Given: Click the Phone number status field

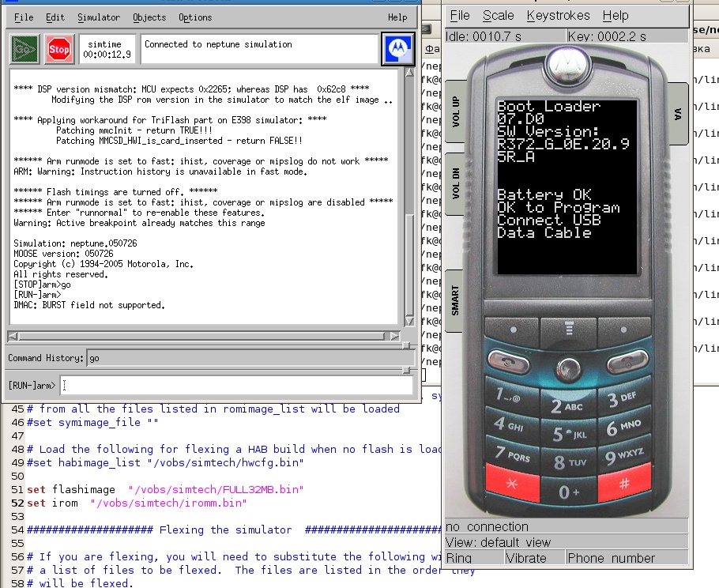Looking at the screenshot, I should (627, 558).
